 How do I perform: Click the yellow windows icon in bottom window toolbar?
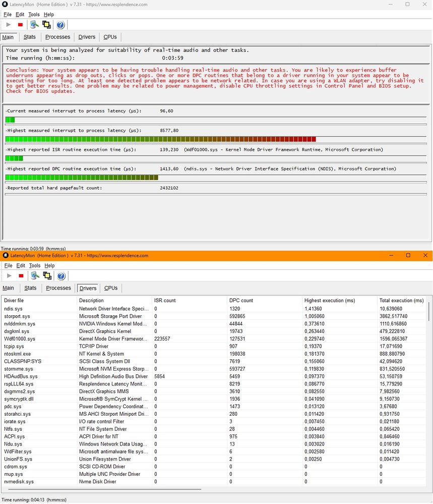tap(47, 276)
